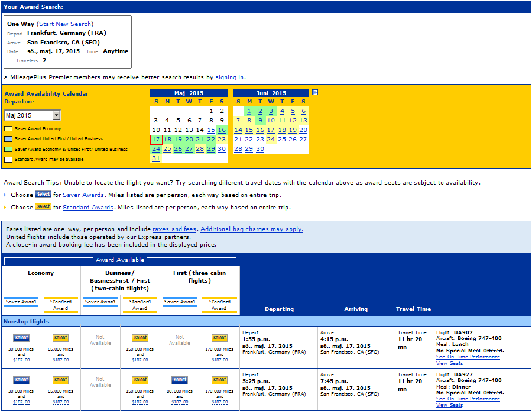
Task: View Seats for flight UA902
Action: pos(449,363)
